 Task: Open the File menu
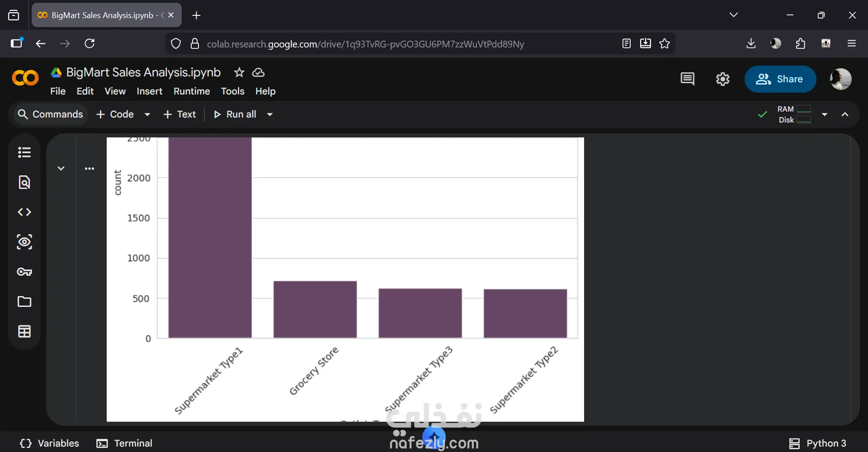[x=58, y=91]
